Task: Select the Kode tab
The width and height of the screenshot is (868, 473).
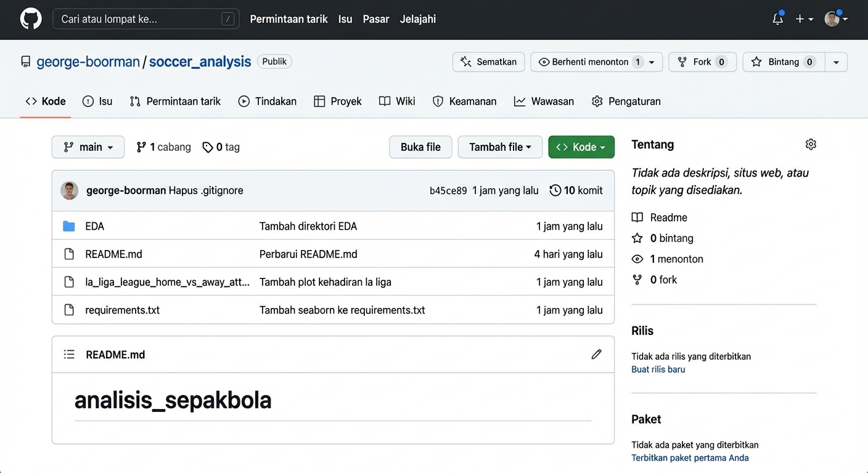Action: 46,101
